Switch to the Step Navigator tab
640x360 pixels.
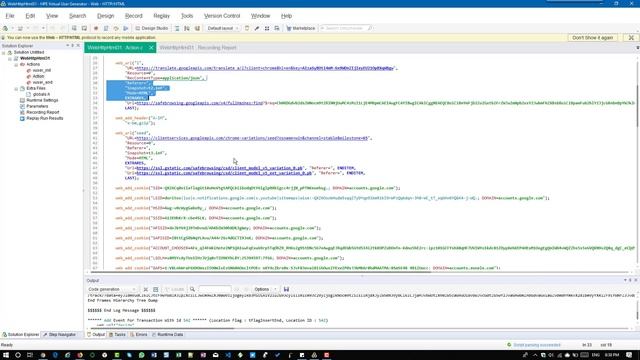click(x=60, y=335)
